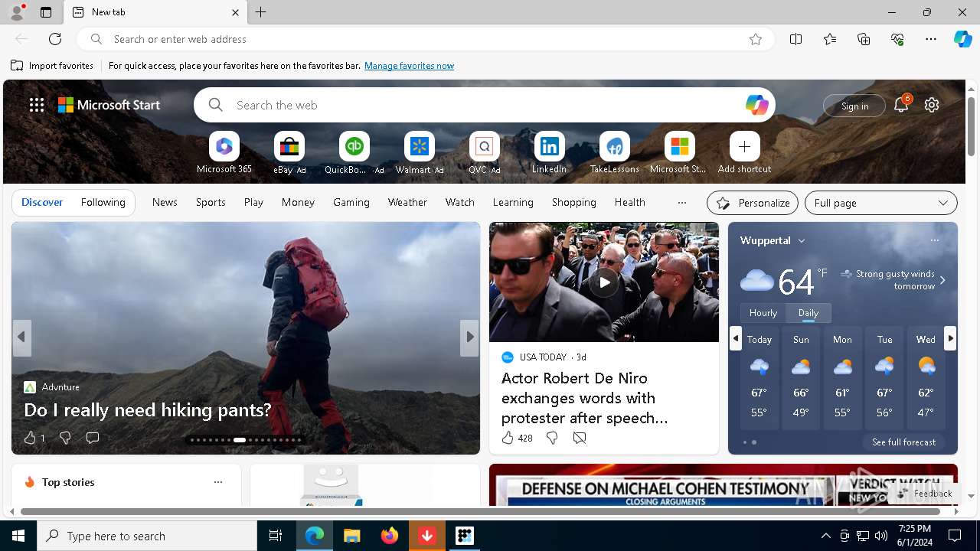Open the Weather tab
Screen dimensions: 980x551
(x=407, y=202)
